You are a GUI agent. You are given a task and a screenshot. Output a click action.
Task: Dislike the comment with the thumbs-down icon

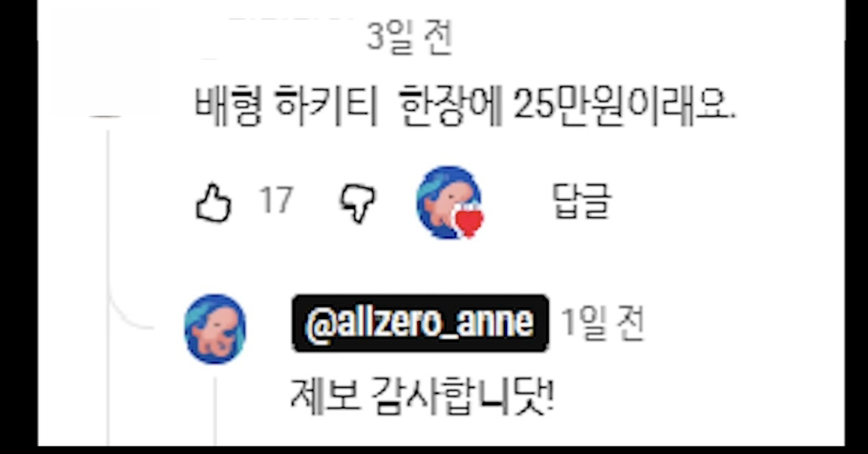click(x=357, y=203)
